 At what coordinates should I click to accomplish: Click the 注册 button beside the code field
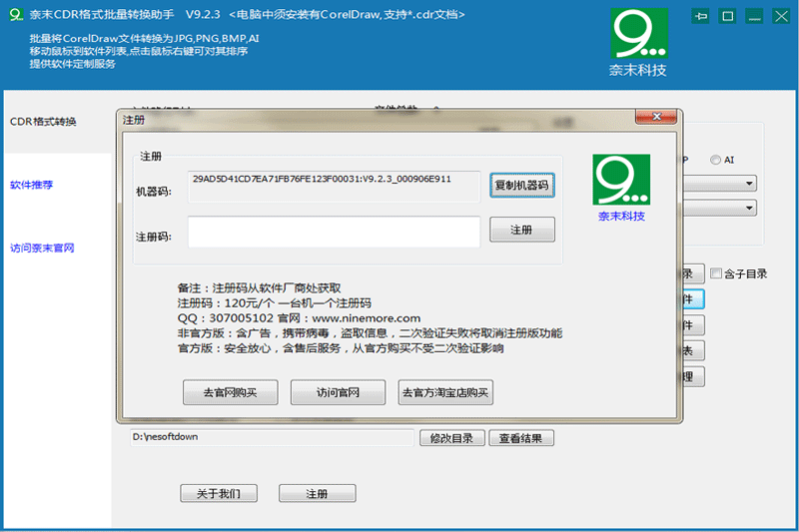(521, 230)
